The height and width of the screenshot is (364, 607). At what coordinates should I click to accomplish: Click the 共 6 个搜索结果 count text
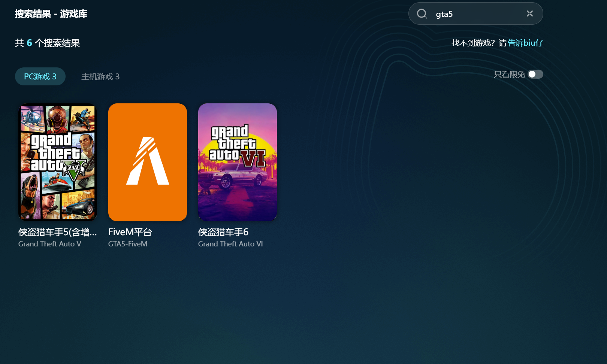tap(48, 43)
